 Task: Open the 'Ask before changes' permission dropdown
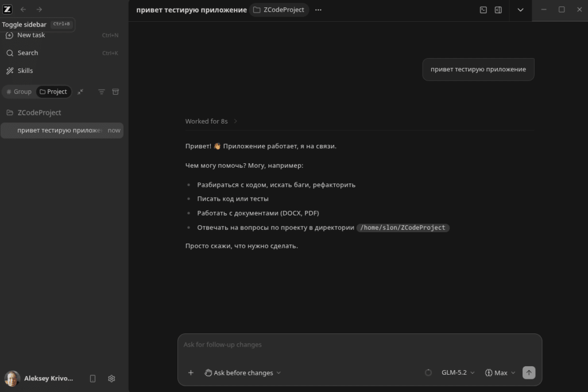tap(243, 372)
